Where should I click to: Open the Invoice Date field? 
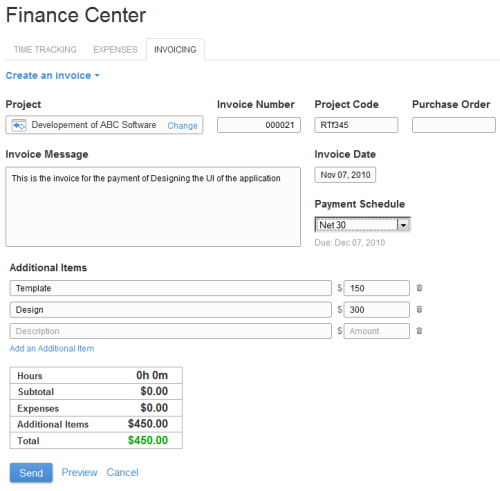click(x=345, y=175)
